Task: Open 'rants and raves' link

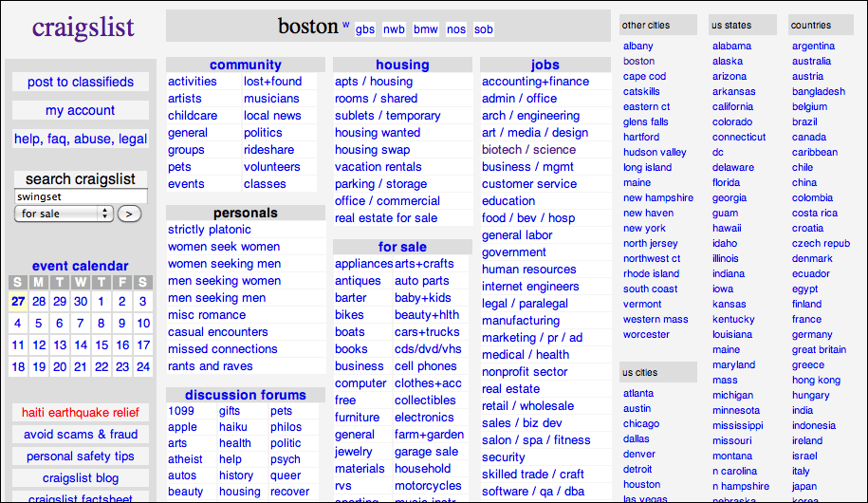Action: [x=211, y=366]
